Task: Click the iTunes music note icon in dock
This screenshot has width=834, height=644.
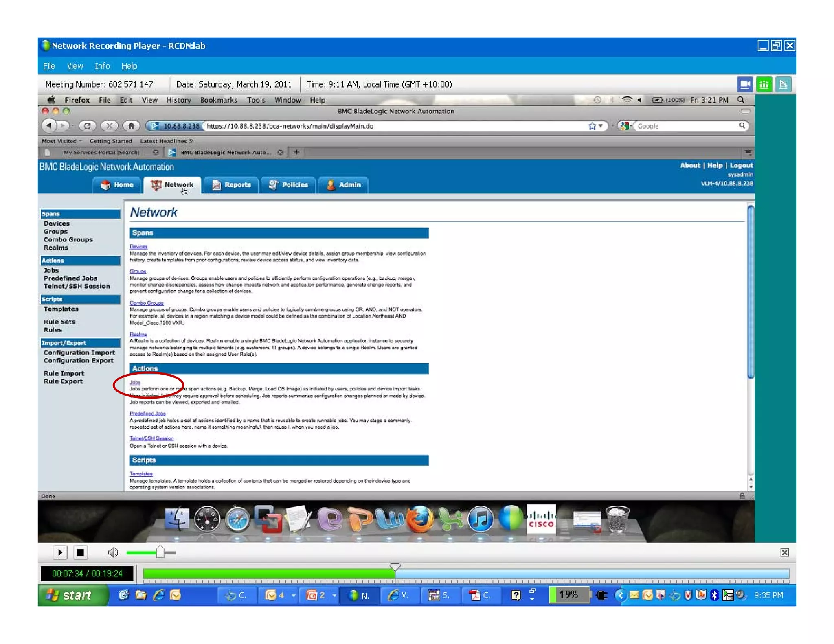Action: [481, 519]
